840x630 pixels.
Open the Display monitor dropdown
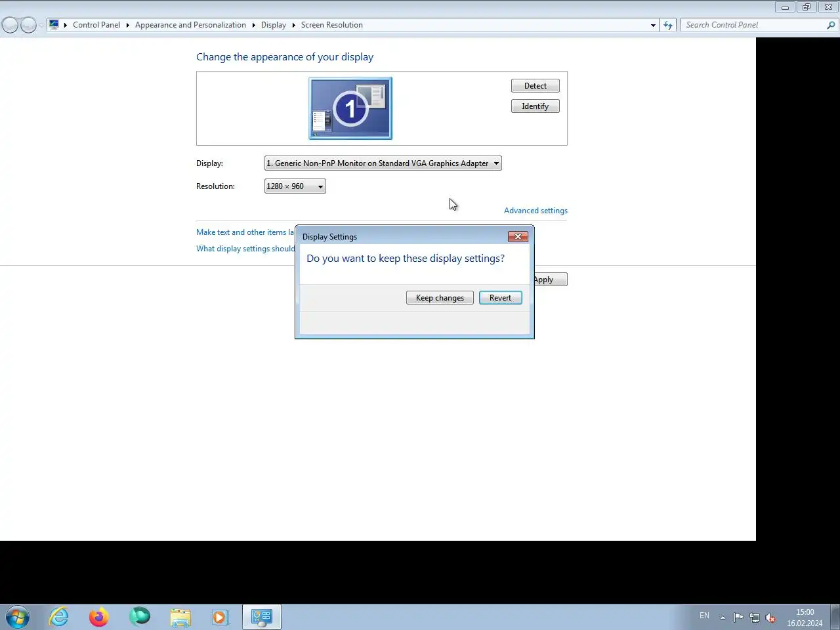tap(383, 163)
